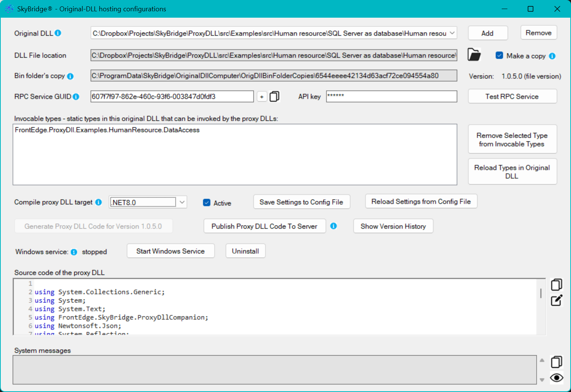
Task: Click the 'using System.Collections.Generic;' code line
Action: coord(100,292)
